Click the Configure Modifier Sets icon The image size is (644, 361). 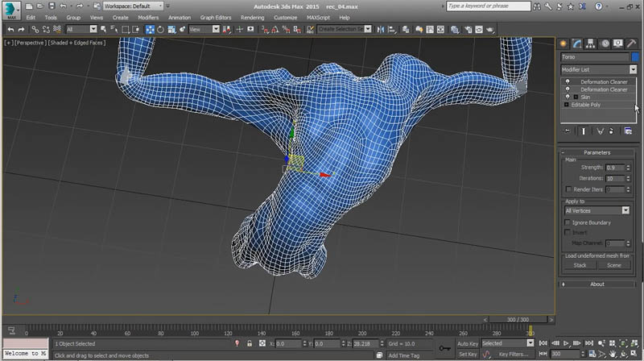point(628,131)
